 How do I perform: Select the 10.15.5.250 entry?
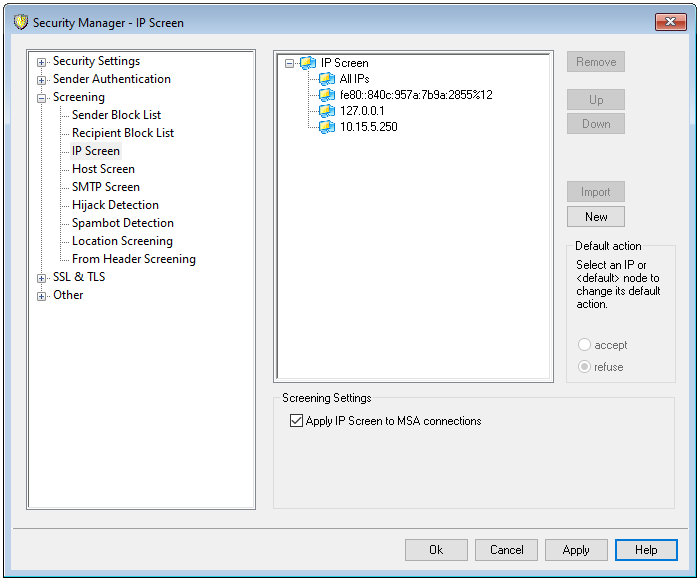point(368,127)
